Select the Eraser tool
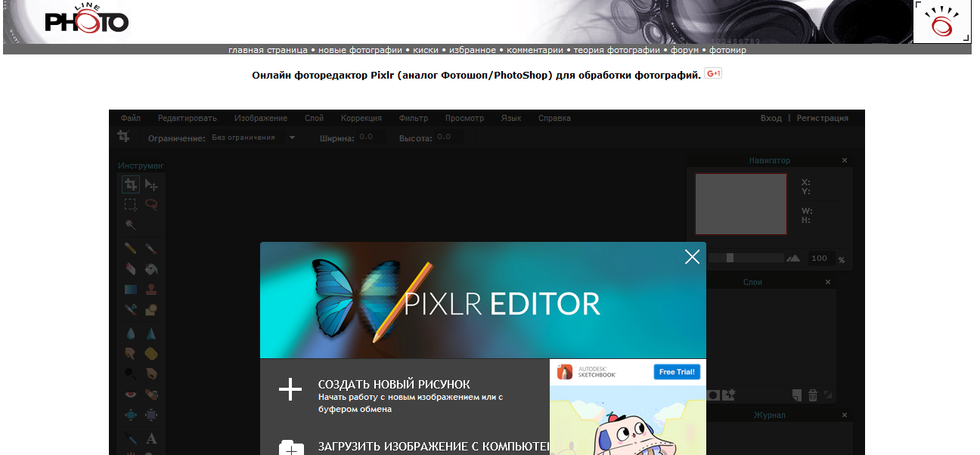The image size is (980, 455). pyautogui.click(x=131, y=268)
